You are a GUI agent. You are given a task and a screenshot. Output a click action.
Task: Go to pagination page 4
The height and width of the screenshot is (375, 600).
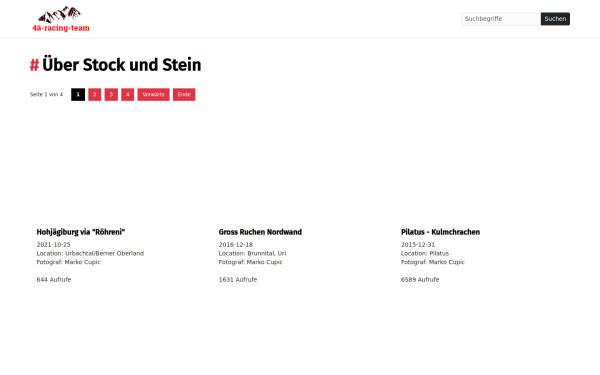(x=128, y=95)
